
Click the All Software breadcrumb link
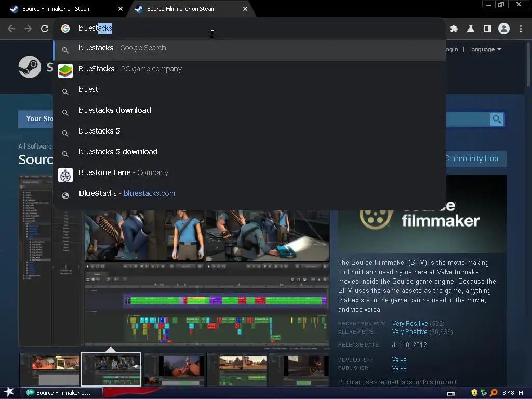tap(35, 146)
